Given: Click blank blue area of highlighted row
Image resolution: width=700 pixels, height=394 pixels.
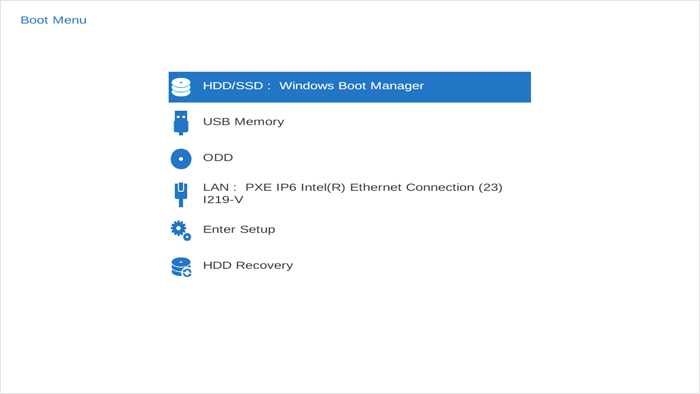Looking at the screenshot, I should point(478,87).
